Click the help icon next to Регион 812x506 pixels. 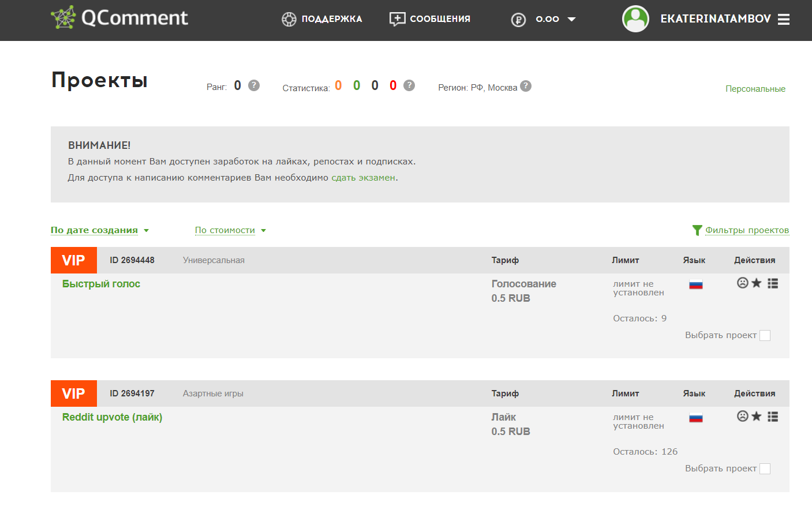pos(525,86)
